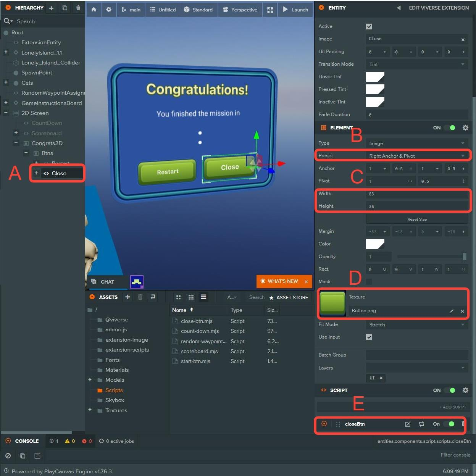Click the duplicate entity icon in Hierarchy
Image resolution: width=476 pixels, height=476 pixels.
[65, 8]
